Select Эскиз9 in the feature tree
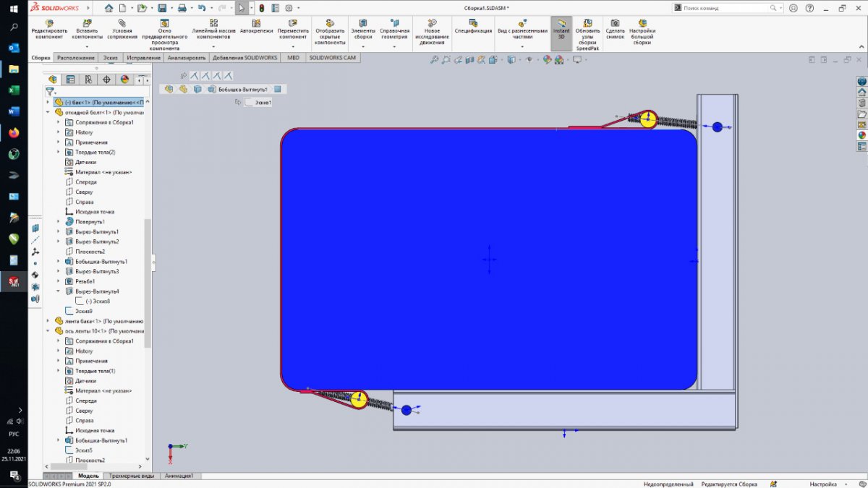 coord(77,311)
